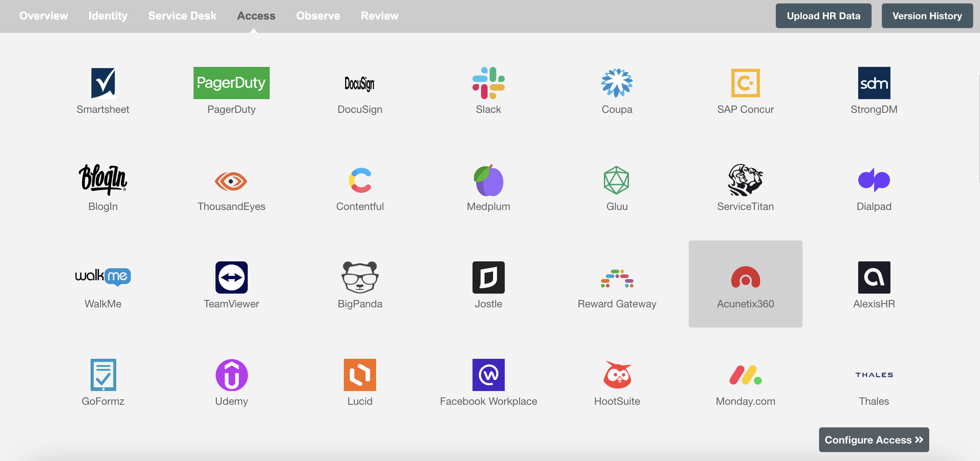Click the Thales logo
This screenshot has height=461, width=980.
click(x=874, y=375)
